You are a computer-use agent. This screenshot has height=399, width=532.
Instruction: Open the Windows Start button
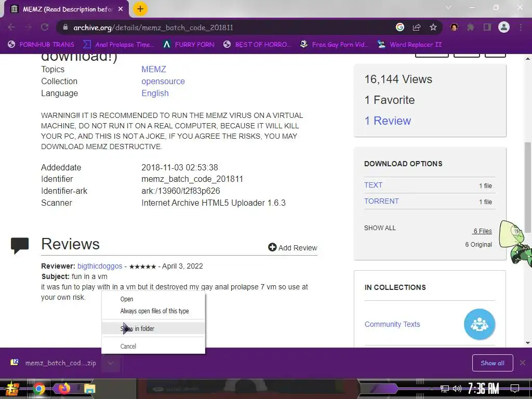tap(11, 389)
